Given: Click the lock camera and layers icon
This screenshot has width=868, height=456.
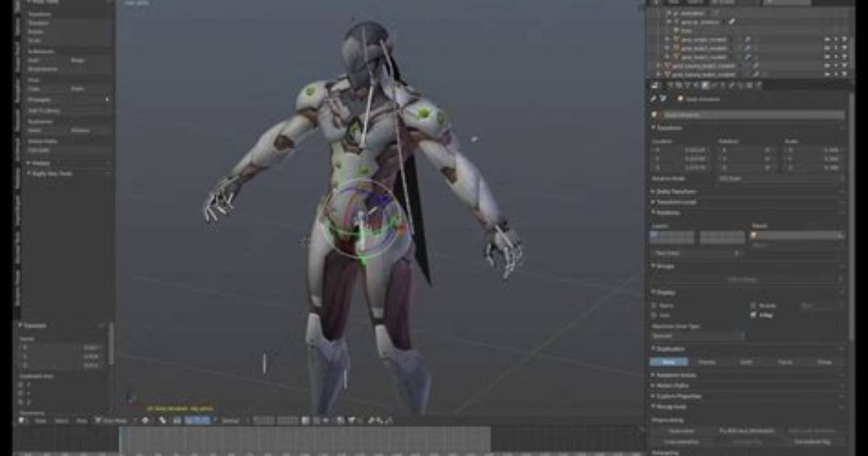Looking at the screenshot, I should (305, 420).
